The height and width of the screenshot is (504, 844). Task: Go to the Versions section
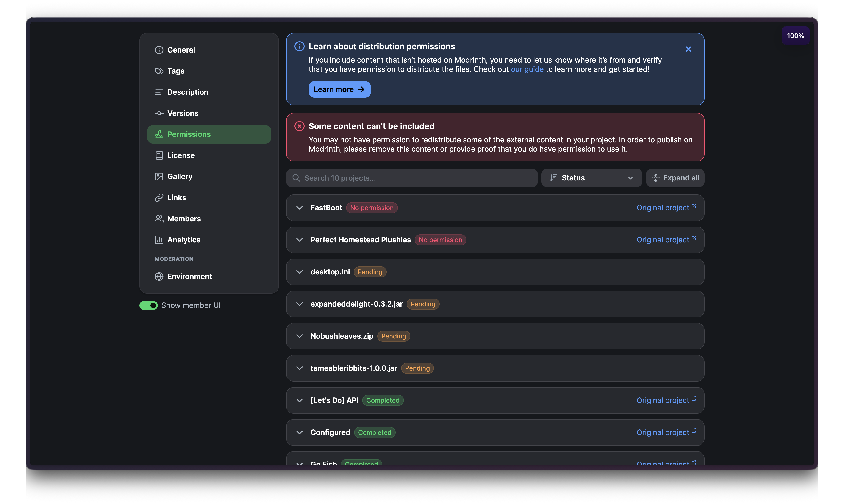point(209,113)
